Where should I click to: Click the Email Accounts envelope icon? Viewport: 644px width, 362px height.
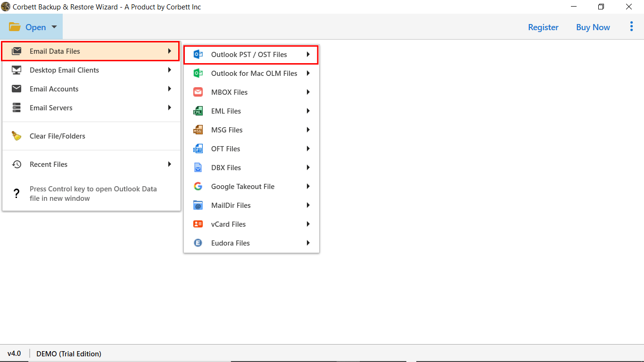pyautogui.click(x=17, y=89)
